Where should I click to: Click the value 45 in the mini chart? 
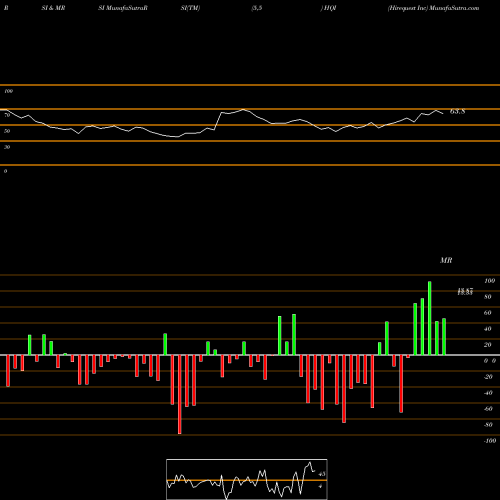coord(322,474)
